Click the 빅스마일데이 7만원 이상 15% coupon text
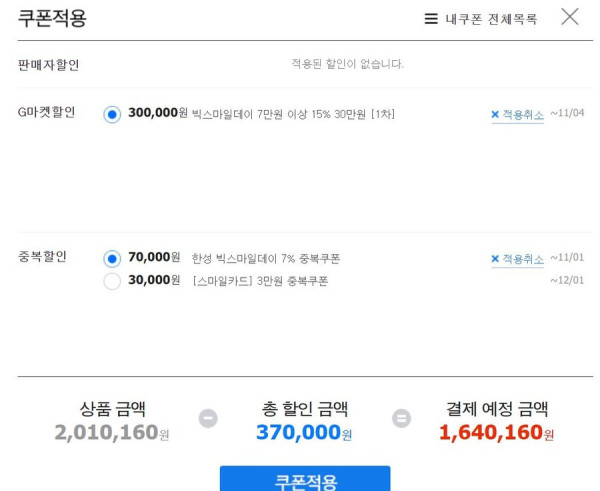The height and width of the screenshot is (491, 600). pyautogui.click(x=293, y=114)
